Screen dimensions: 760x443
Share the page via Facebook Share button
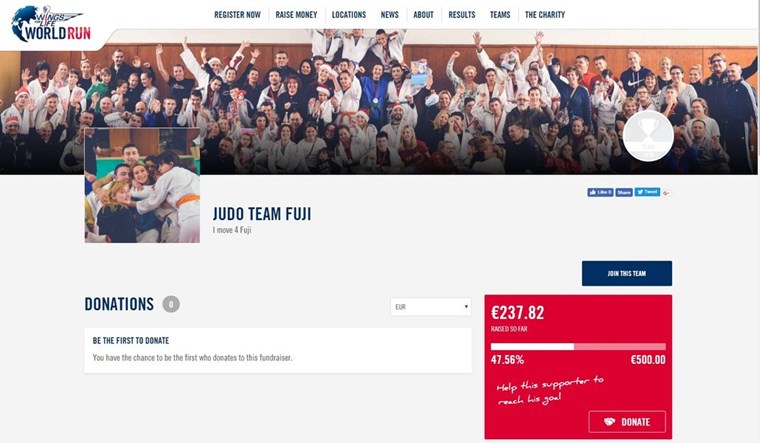click(624, 192)
